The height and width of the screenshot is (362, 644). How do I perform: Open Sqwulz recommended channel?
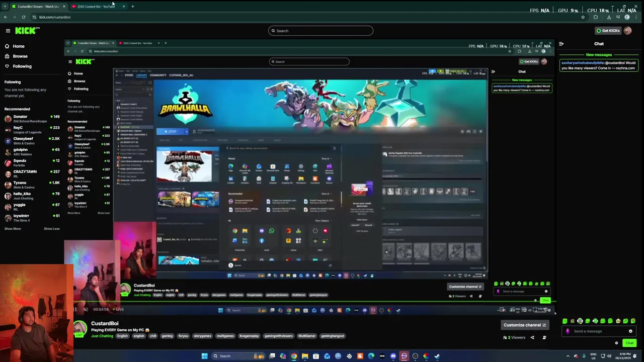coord(32,163)
